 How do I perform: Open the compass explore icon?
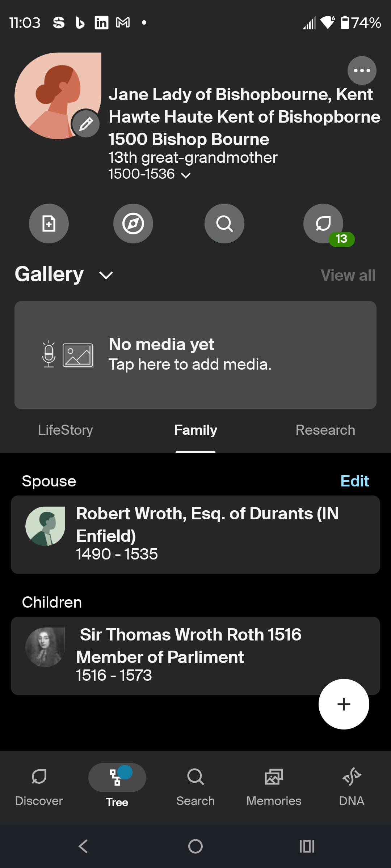(x=133, y=224)
